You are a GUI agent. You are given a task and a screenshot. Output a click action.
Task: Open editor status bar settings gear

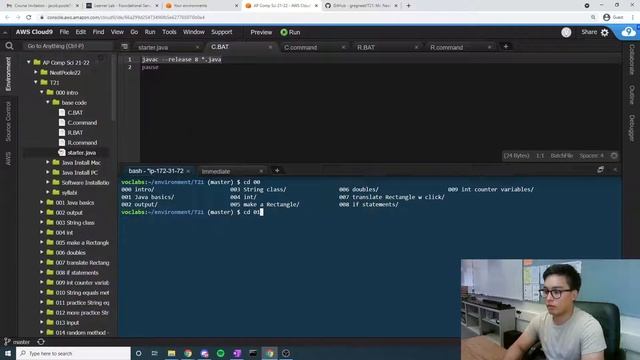(x=614, y=156)
